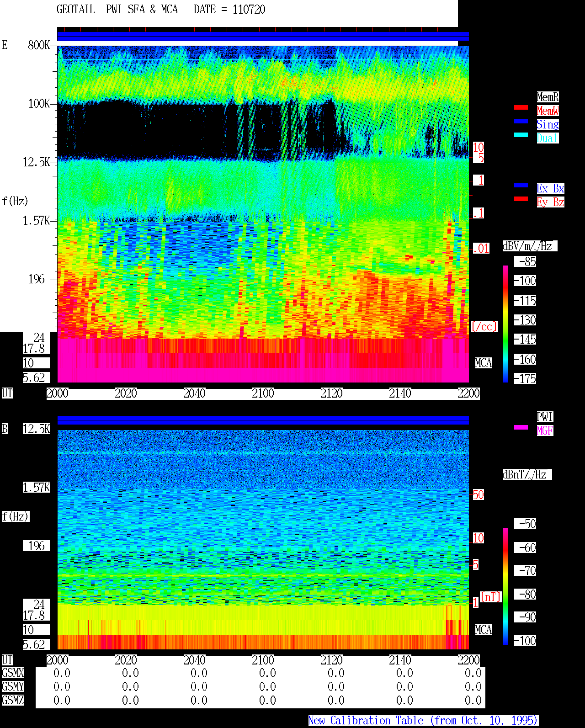Click the -145 scale value

(525, 339)
